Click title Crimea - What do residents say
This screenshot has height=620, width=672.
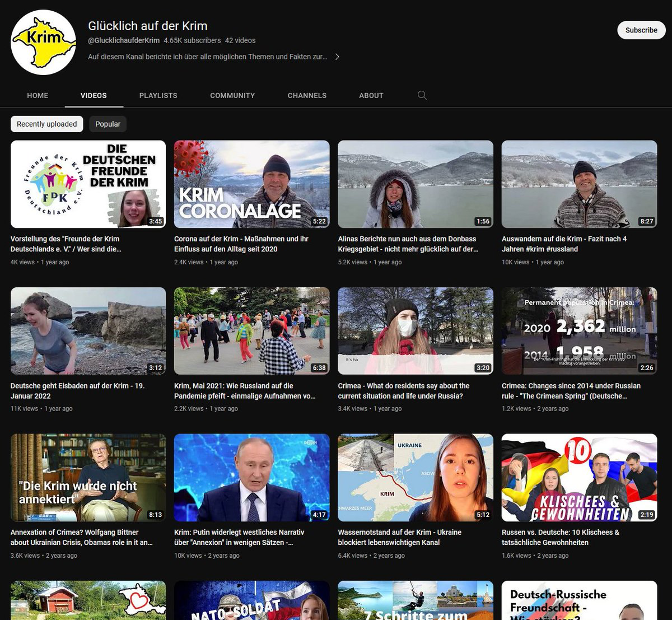tap(404, 390)
